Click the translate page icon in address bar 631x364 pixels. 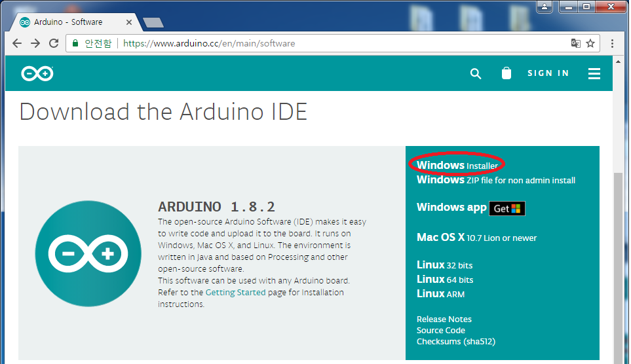click(575, 43)
